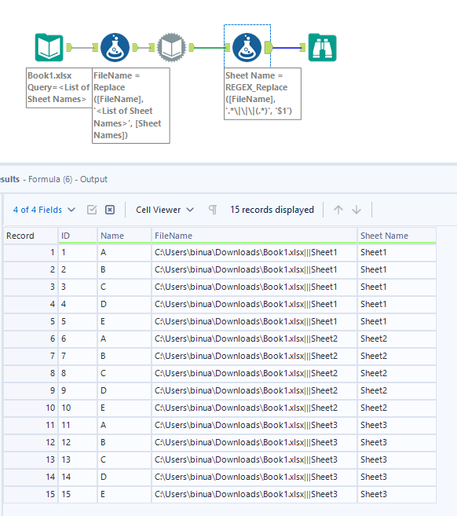Viewport: 457px width, 516px height.
Task: Click the Clear All fields X icon
Action: 110,210
